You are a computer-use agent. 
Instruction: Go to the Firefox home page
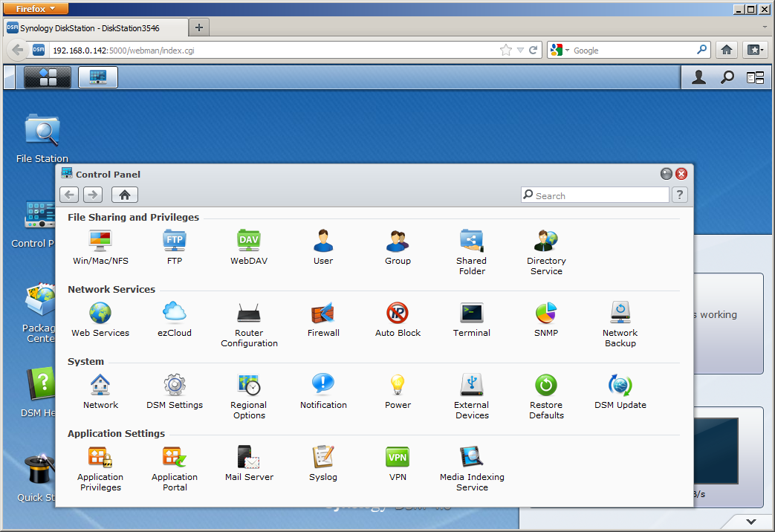tap(727, 50)
